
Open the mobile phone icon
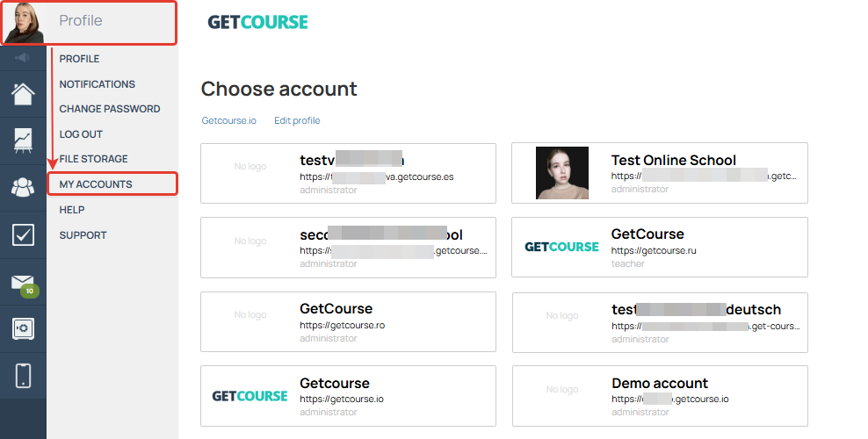pos(23,376)
